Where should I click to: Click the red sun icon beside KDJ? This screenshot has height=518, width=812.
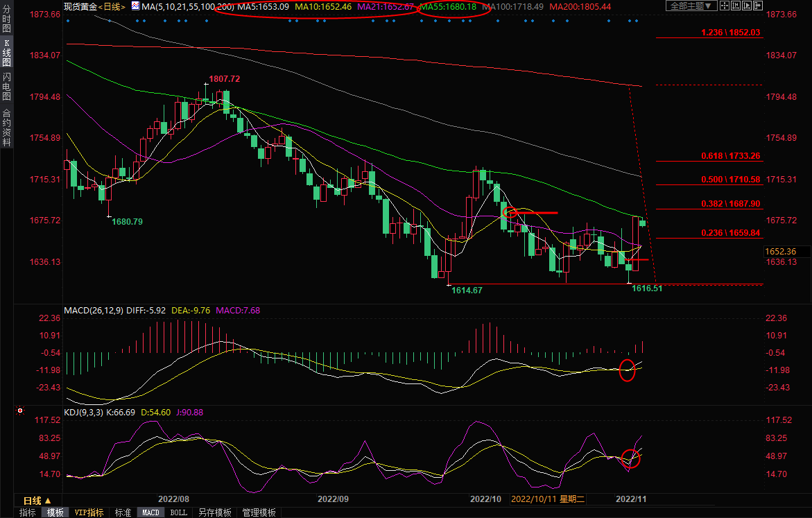(20, 411)
